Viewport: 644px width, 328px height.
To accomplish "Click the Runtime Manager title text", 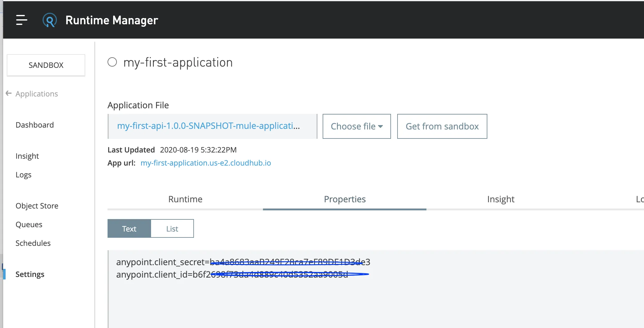I will pyautogui.click(x=112, y=20).
